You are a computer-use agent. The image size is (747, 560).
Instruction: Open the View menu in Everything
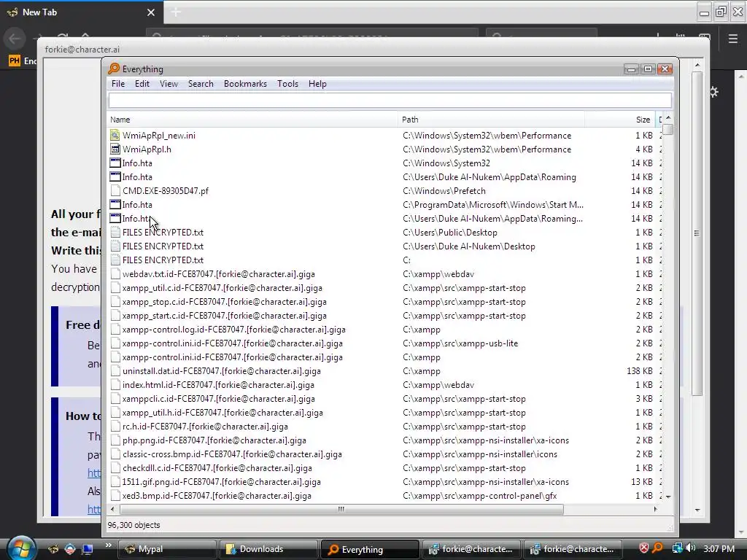click(x=169, y=84)
